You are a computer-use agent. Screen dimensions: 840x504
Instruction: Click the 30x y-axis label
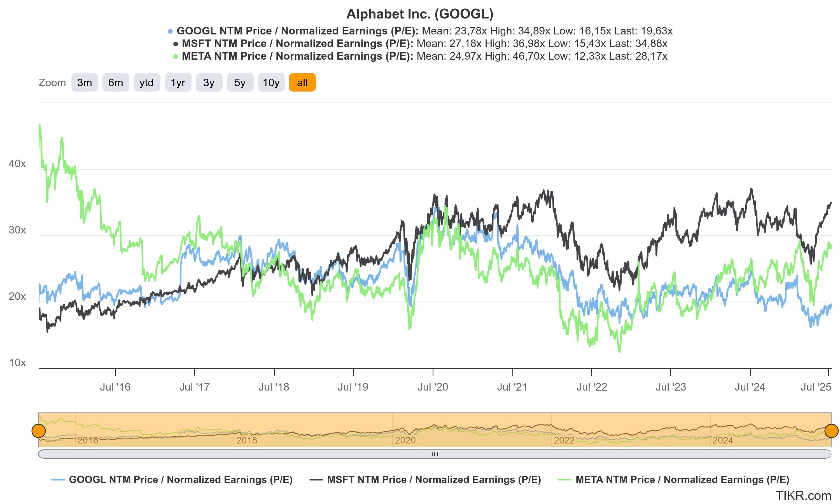[x=17, y=230]
